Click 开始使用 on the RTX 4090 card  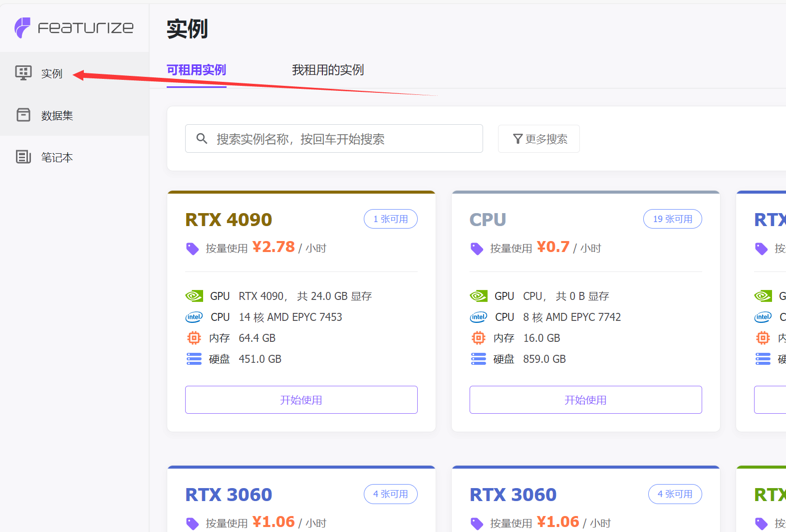pyautogui.click(x=301, y=400)
